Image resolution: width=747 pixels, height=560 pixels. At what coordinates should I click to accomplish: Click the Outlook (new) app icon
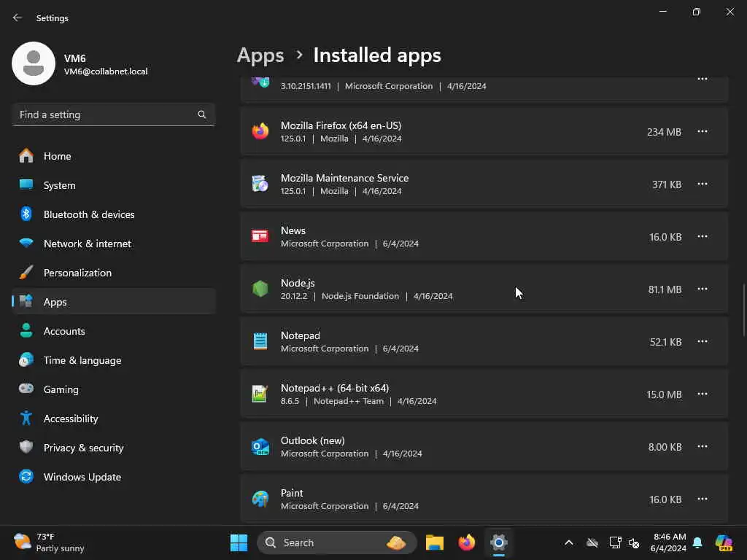click(260, 447)
